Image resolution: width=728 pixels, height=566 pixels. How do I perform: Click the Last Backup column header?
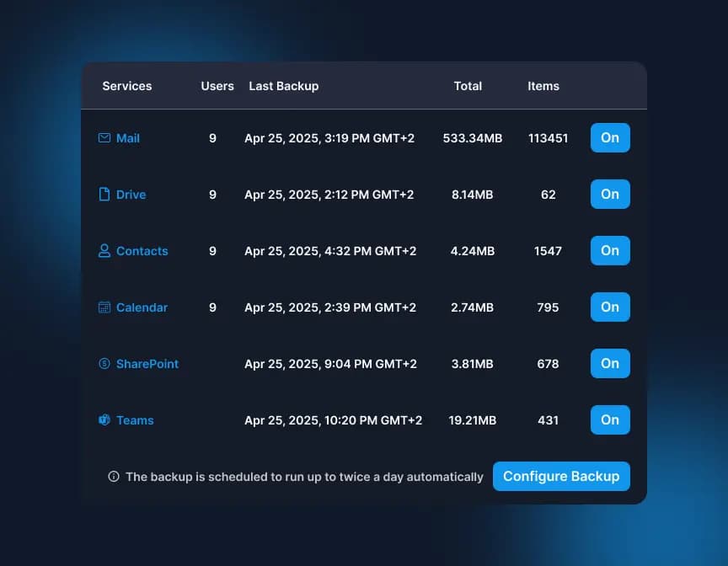pos(283,85)
